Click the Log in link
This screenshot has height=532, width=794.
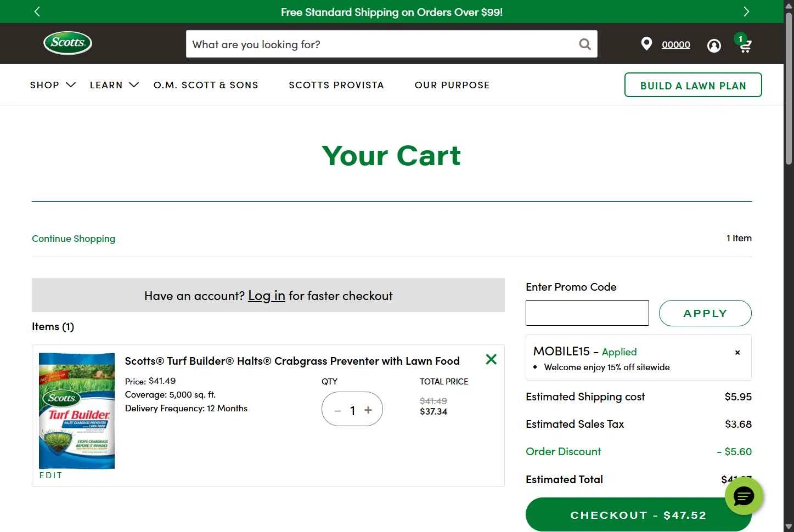click(267, 296)
